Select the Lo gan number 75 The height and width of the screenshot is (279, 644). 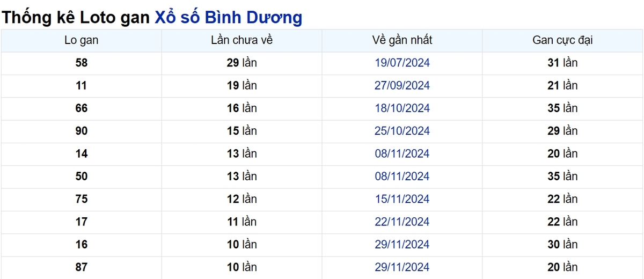click(x=81, y=199)
